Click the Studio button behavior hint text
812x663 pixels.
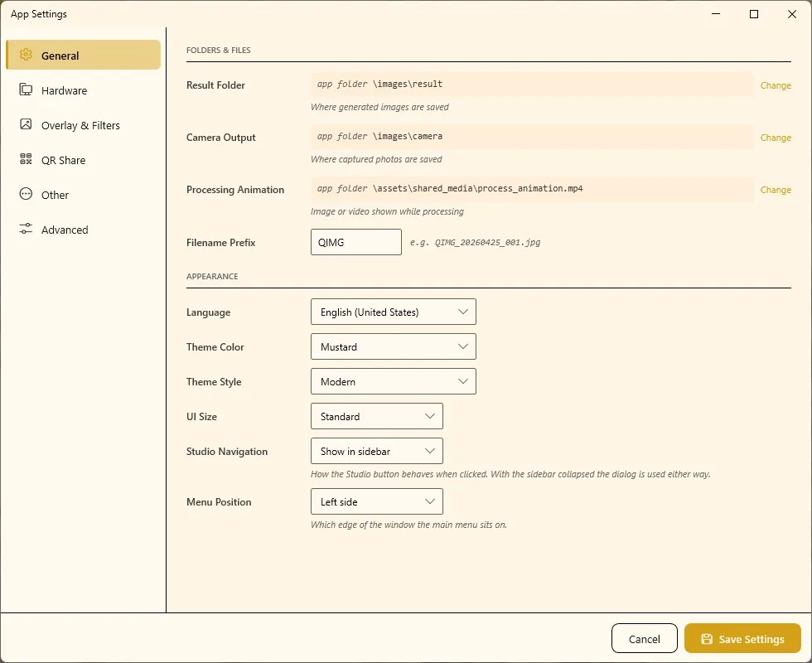click(x=510, y=474)
